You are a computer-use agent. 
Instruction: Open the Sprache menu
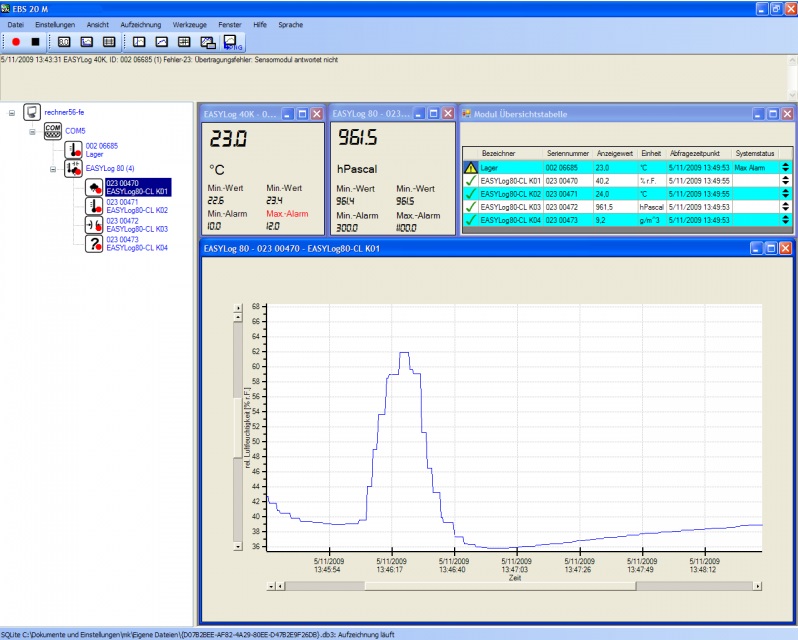click(x=291, y=24)
